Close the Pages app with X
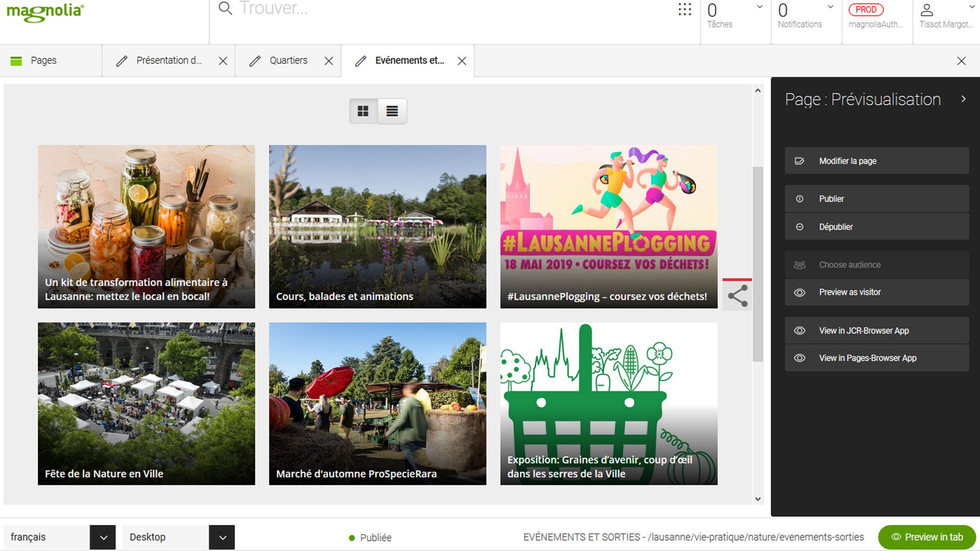980x551 pixels. 961,61
